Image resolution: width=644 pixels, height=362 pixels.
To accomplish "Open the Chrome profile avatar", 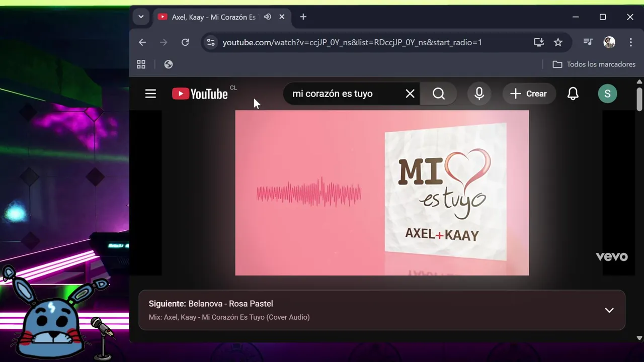I will click(x=609, y=42).
